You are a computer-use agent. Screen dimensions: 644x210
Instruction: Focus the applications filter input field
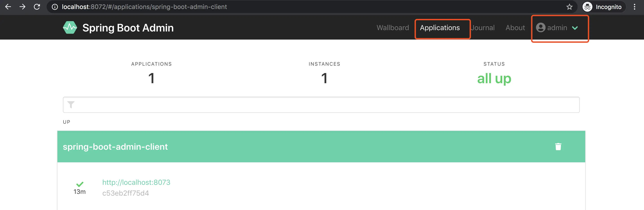(321, 105)
